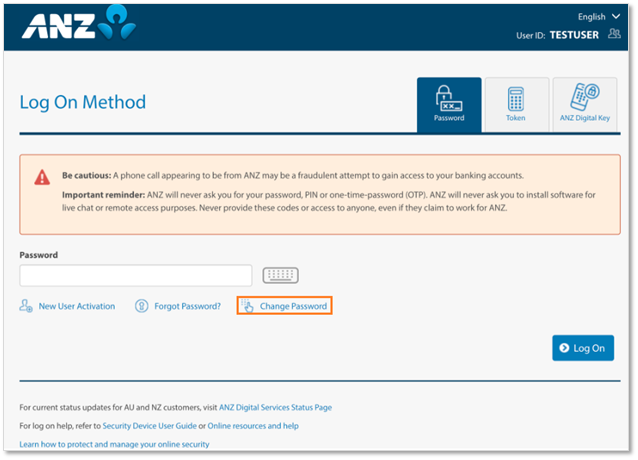This screenshot has height=460, width=638.
Task: Open the Forgot Password? link
Action: (x=187, y=306)
